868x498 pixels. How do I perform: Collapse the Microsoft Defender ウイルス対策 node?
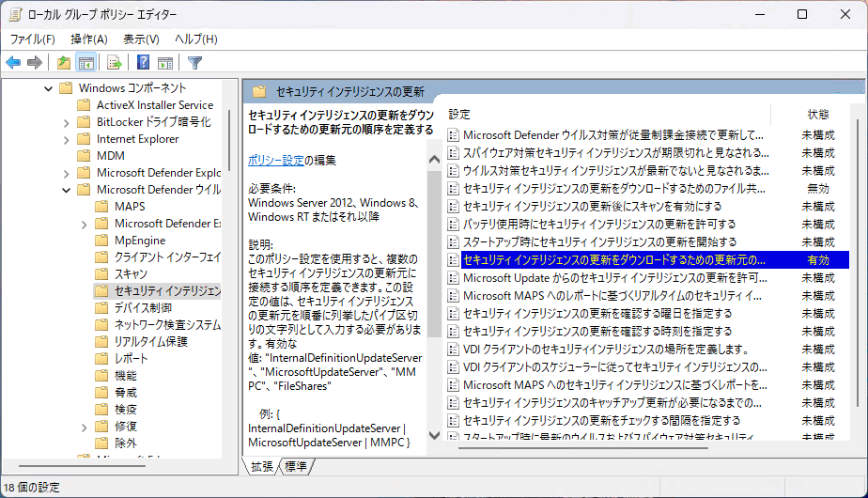65,190
